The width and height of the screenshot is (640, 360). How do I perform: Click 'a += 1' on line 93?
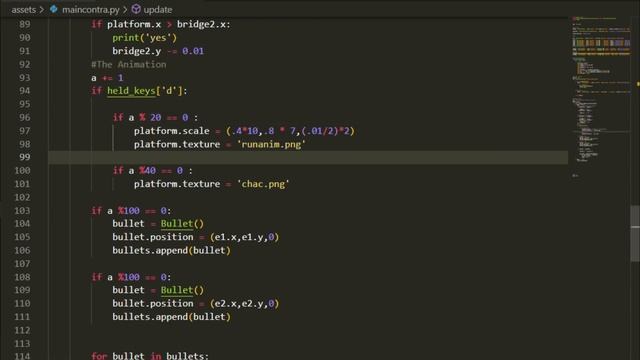tap(107, 78)
